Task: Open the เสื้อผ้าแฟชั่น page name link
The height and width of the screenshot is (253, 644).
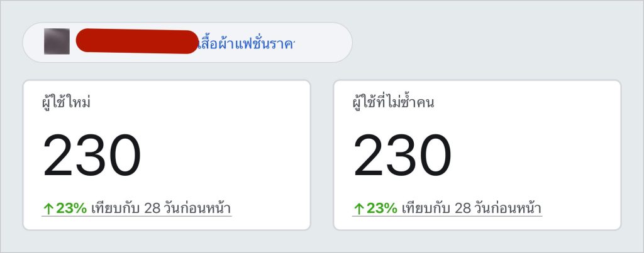Action: 246,43
